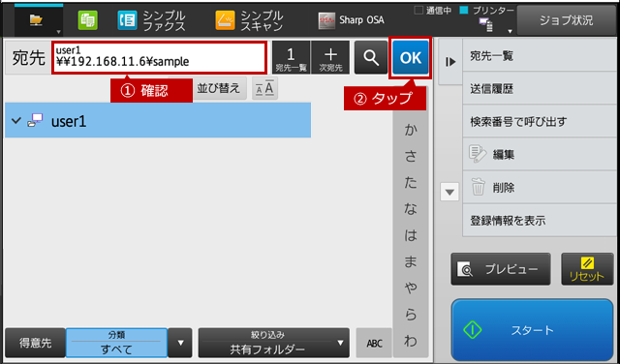Image resolution: width=620 pixels, height=364 pixels.
Task: Open job status (ジョブ状況)
Action: coord(566,20)
